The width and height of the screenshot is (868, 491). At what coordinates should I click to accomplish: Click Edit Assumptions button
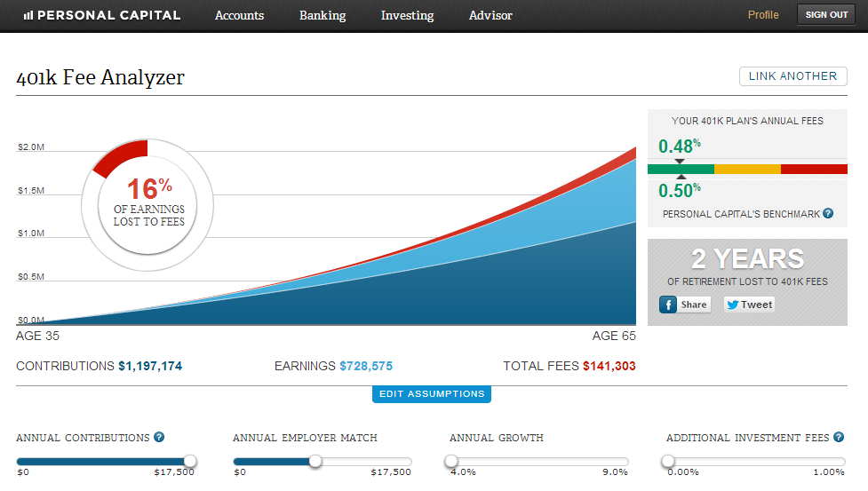point(432,393)
